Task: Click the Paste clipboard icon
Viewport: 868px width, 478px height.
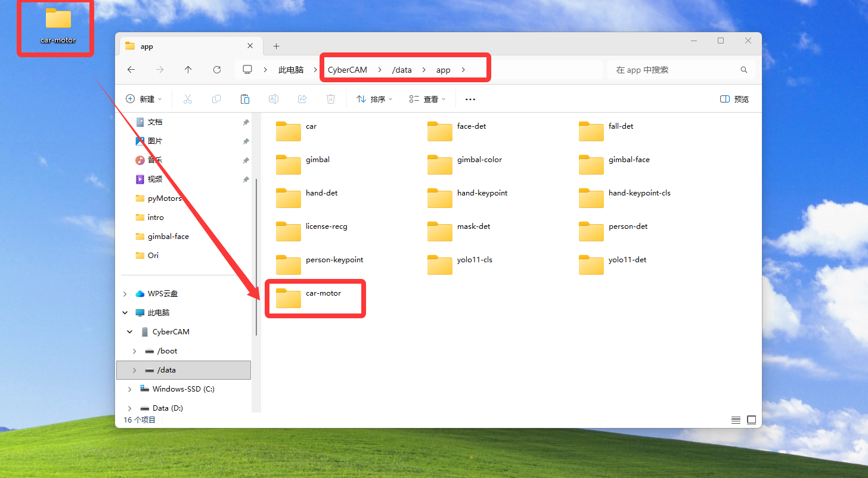Action: 245,99
